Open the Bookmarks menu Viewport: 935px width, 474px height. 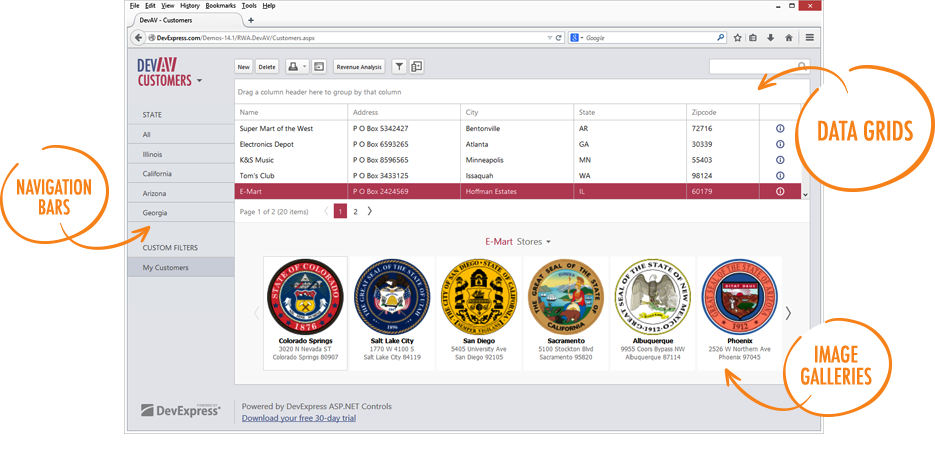221,5
